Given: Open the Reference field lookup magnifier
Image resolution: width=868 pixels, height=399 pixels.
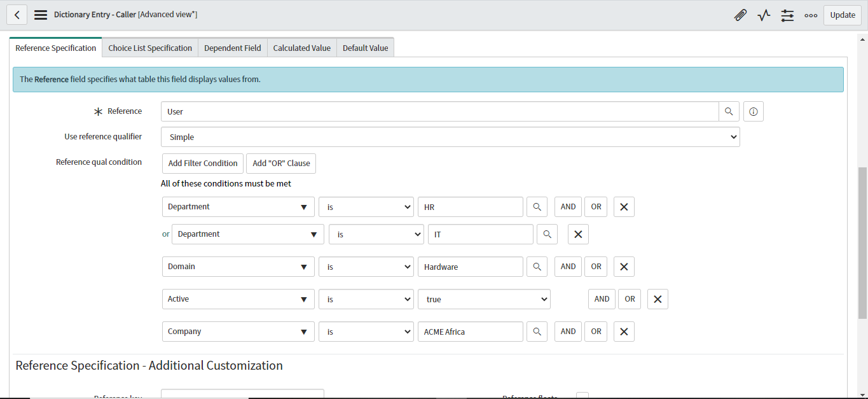Looking at the screenshot, I should 729,111.
